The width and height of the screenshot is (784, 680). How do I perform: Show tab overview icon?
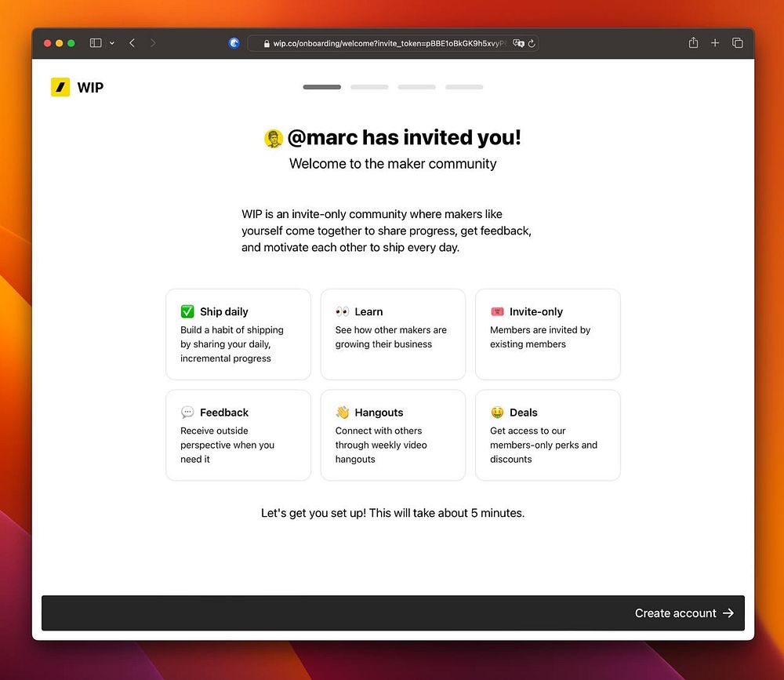click(738, 43)
